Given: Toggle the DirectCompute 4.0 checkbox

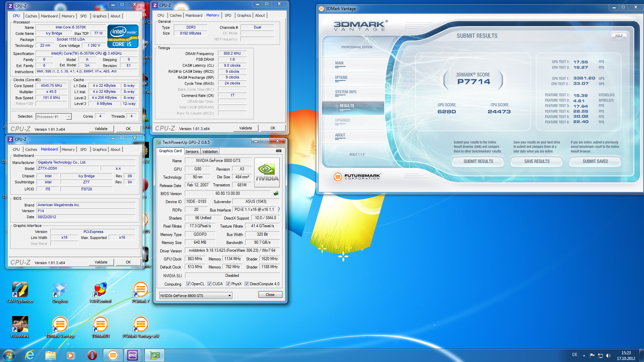Looking at the screenshot, I should (x=247, y=284).
